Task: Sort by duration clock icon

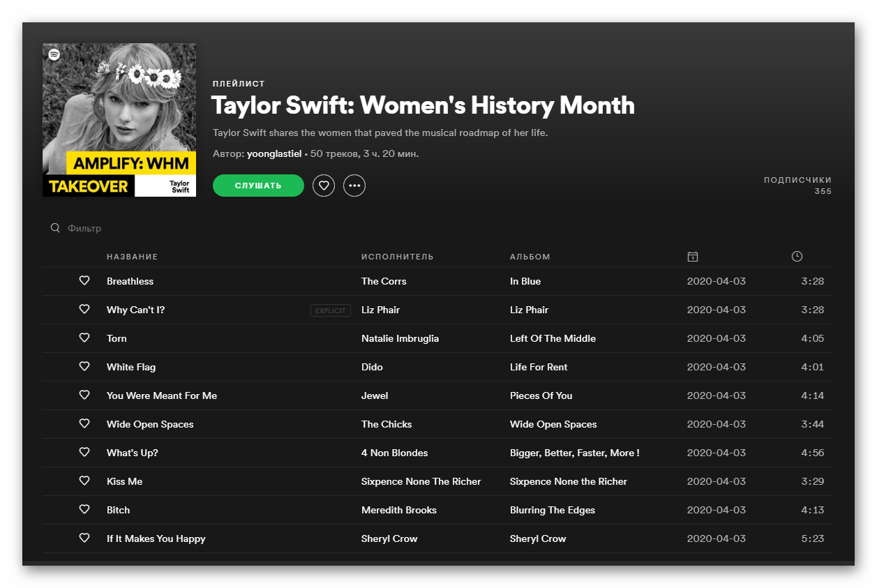Action: (x=797, y=257)
